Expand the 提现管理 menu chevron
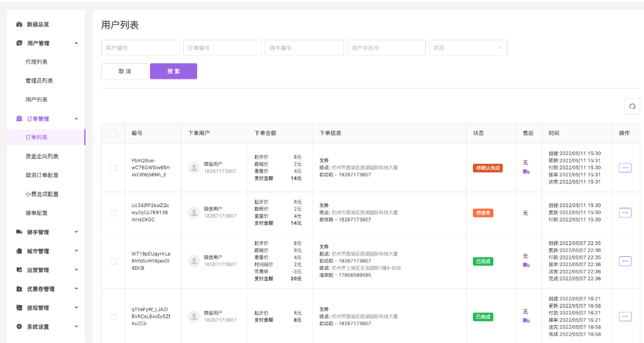This screenshot has width=644, height=343. [76, 308]
